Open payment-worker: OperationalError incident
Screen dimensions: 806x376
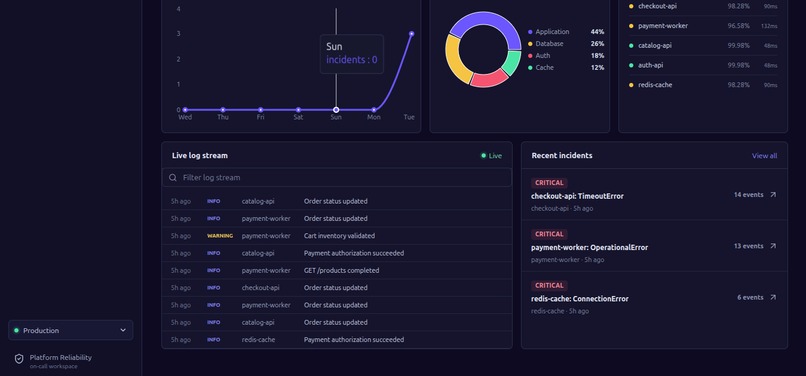(654, 246)
